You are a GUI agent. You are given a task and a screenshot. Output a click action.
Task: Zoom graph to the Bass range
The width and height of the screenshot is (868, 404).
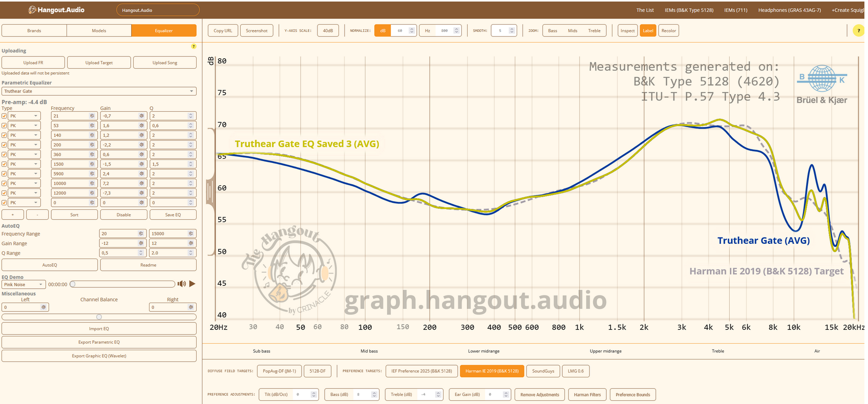point(553,31)
